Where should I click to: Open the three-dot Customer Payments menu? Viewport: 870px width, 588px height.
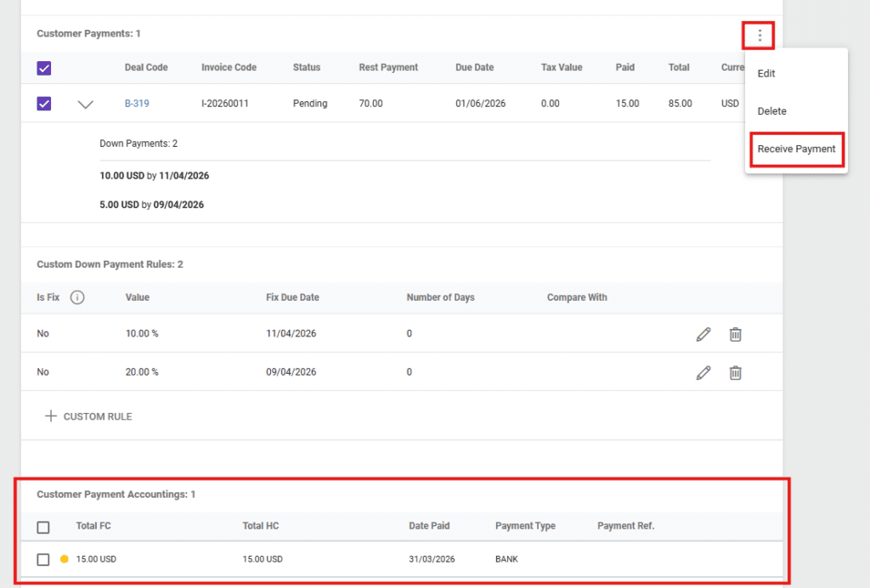point(760,36)
